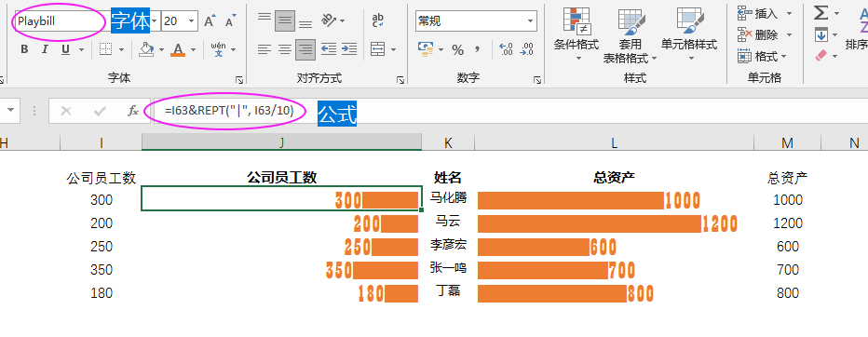Click the AutoSum sigma icon
868x337 pixels.
tap(821, 13)
